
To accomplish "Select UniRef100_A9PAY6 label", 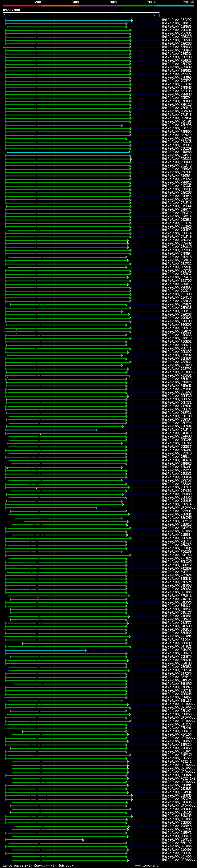I will pyautogui.click(x=177, y=196).
